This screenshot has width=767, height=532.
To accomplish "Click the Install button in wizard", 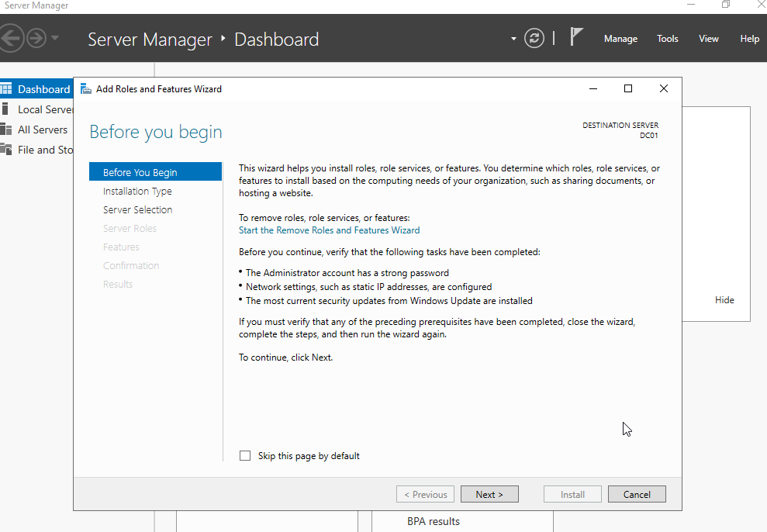I will 572,494.
